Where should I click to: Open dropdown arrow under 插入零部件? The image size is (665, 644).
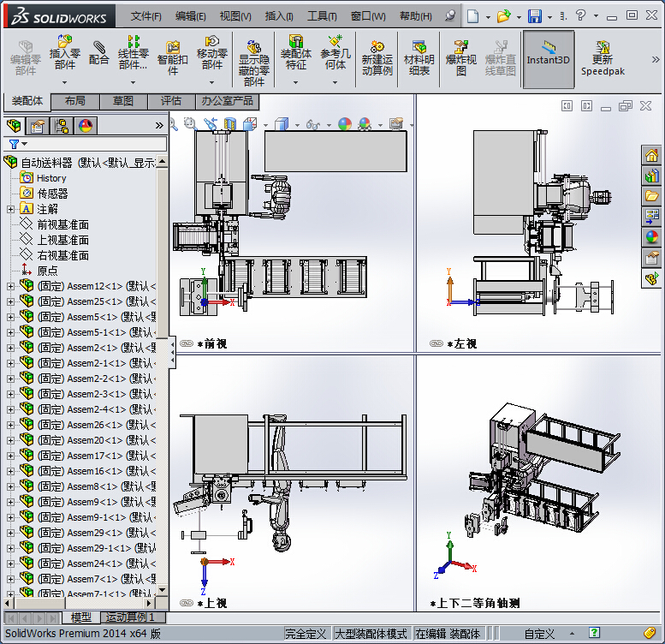tap(64, 83)
